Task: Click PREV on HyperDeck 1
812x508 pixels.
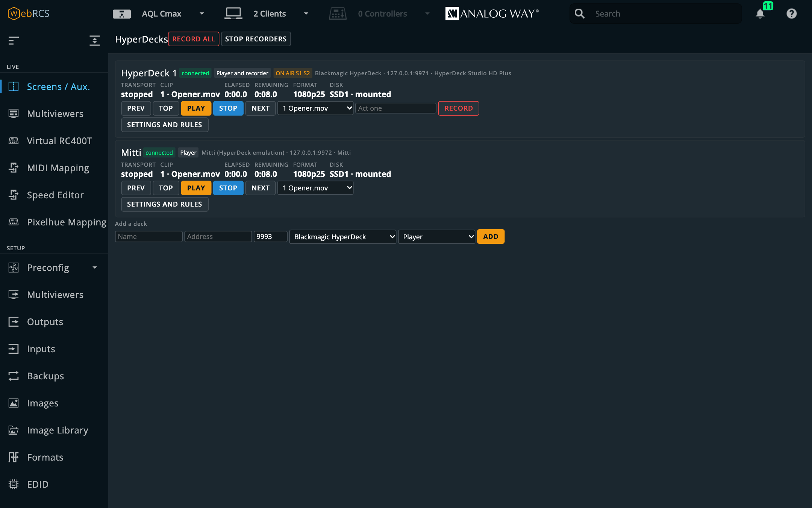Action: (136, 108)
